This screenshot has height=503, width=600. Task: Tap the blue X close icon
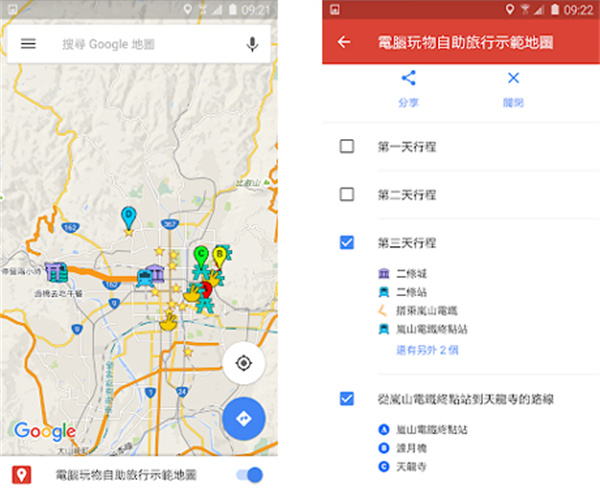[x=513, y=78]
